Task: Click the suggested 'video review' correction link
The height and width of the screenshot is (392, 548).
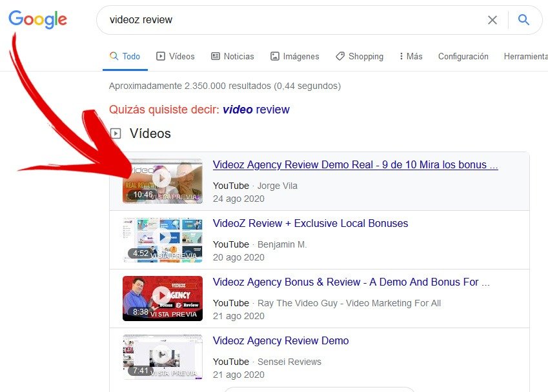Action: pos(256,109)
